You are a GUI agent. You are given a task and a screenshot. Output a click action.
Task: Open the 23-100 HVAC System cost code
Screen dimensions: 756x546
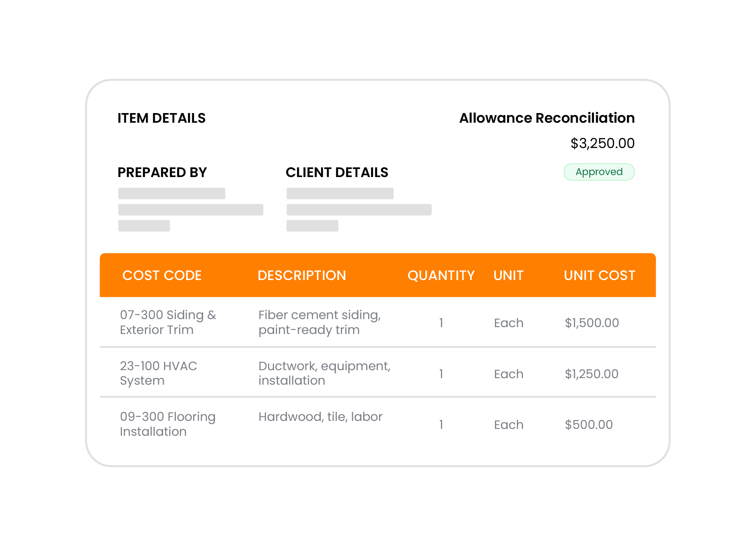pyautogui.click(x=158, y=373)
